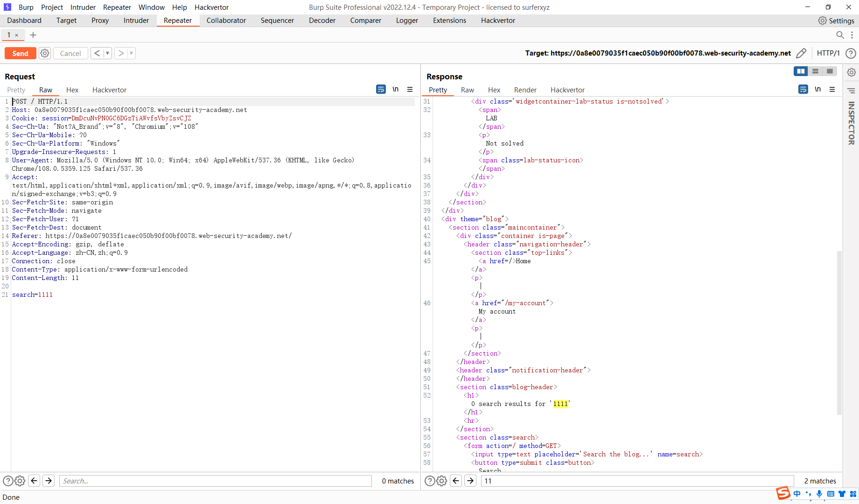Switch to the Dashboard tab

24,21
